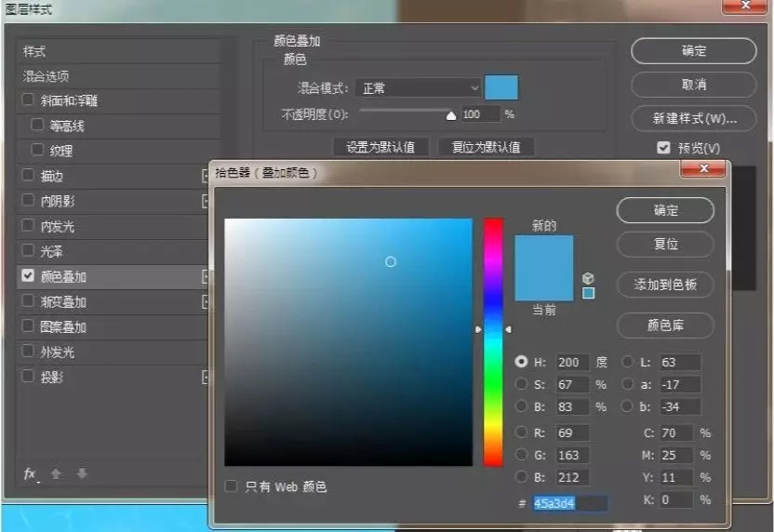Screen dimensions: 774x532
Task: Select the R red channel radio button
Action: click(521, 432)
